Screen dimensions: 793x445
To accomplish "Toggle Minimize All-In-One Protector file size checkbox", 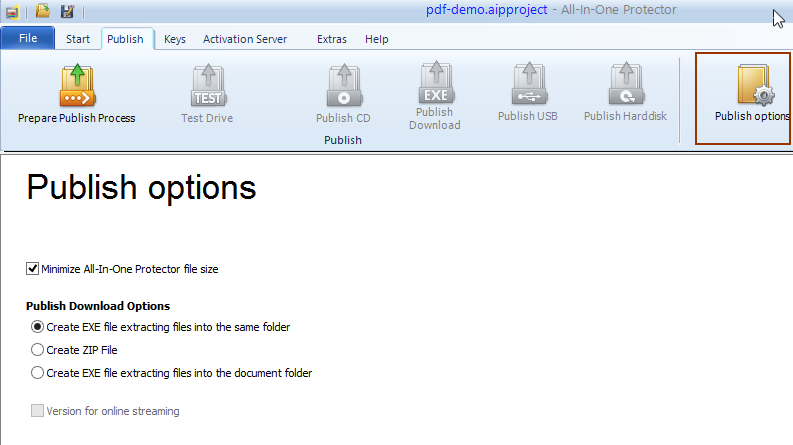I will [x=32, y=269].
